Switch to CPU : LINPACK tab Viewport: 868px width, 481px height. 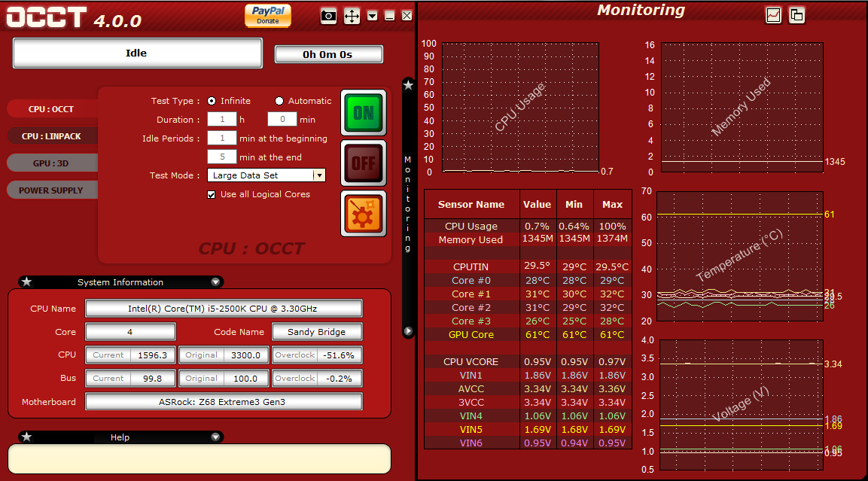51,136
